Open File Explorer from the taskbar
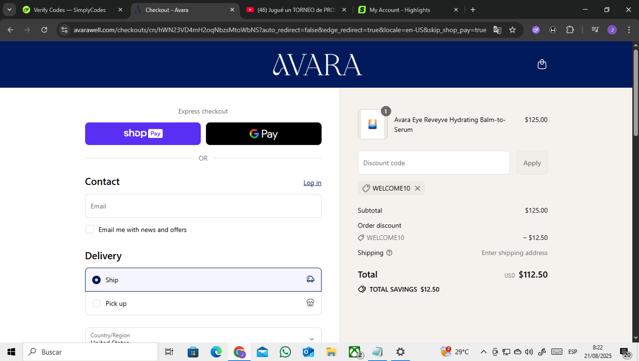The image size is (639, 361). pos(331,352)
